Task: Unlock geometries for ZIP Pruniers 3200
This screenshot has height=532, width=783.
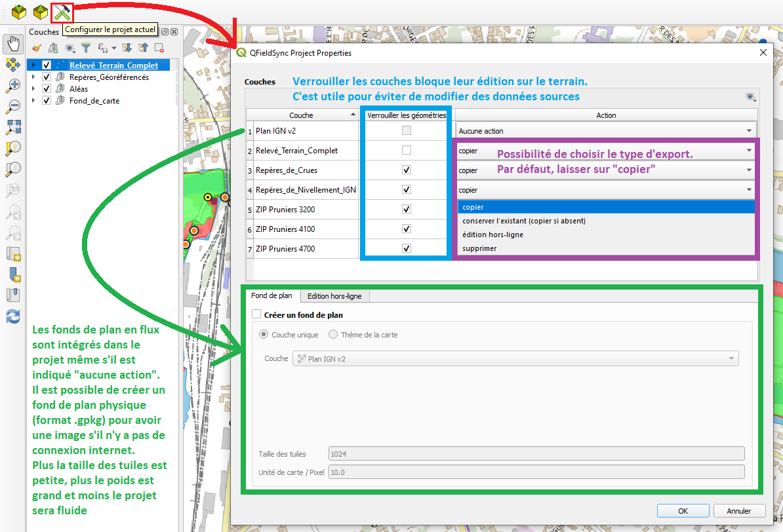Action: 407,209
